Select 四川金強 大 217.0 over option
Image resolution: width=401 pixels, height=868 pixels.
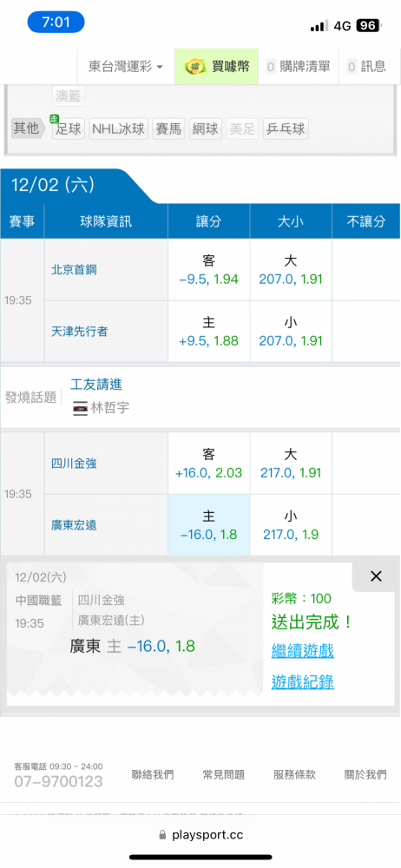coord(291,464)
